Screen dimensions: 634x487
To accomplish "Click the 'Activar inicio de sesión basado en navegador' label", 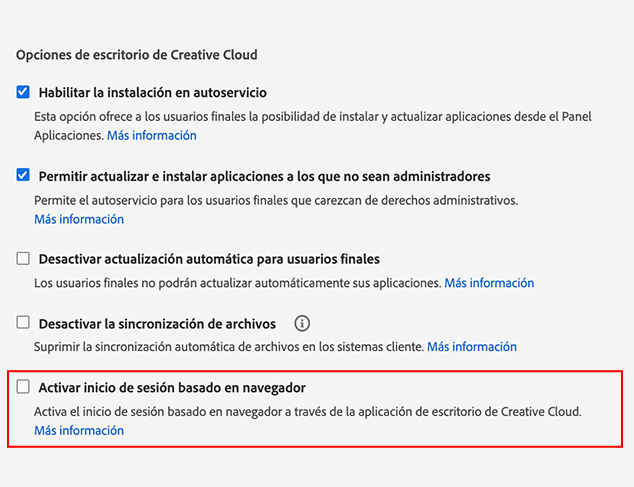I will [x=171, y=387].
